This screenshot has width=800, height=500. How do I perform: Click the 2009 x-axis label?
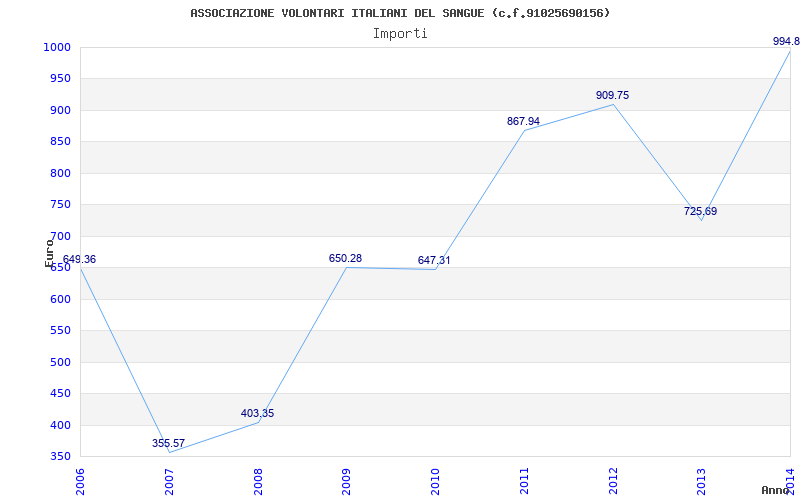tap(346, 481)
